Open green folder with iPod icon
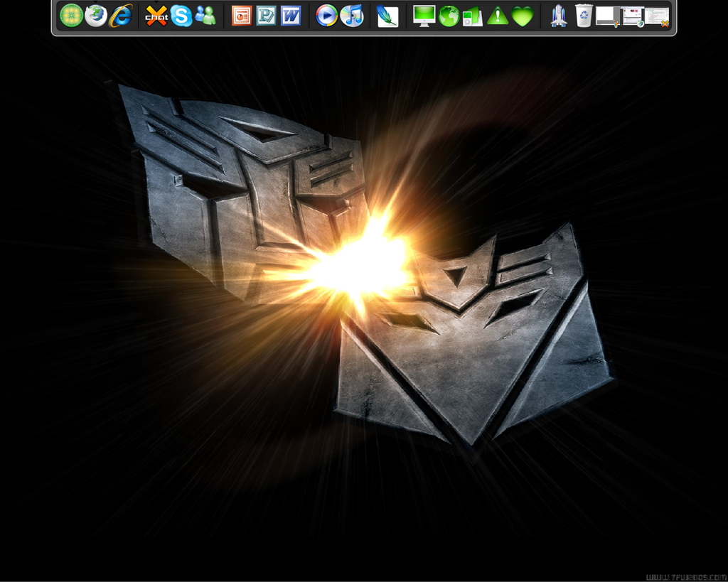Screen dimensions: 728x582 click(473, 16)
